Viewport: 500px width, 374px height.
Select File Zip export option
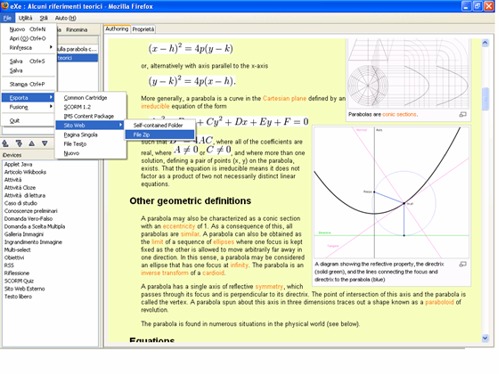160,135
